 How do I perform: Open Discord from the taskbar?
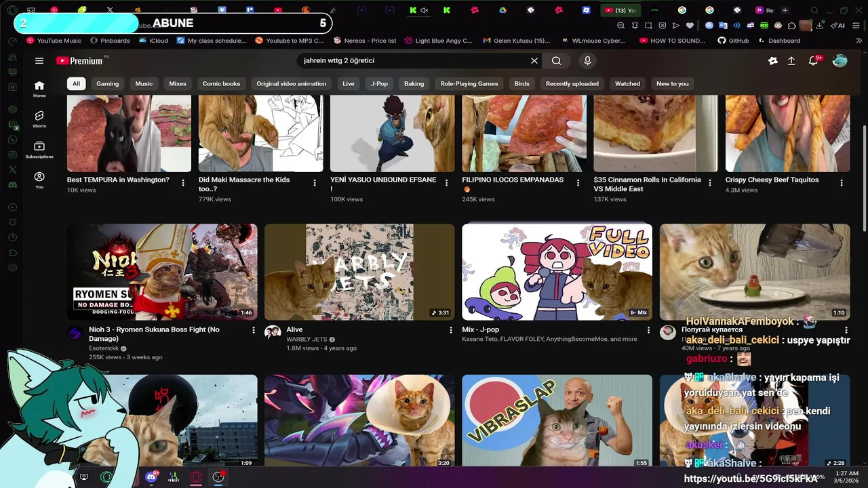tap(151, 477)
